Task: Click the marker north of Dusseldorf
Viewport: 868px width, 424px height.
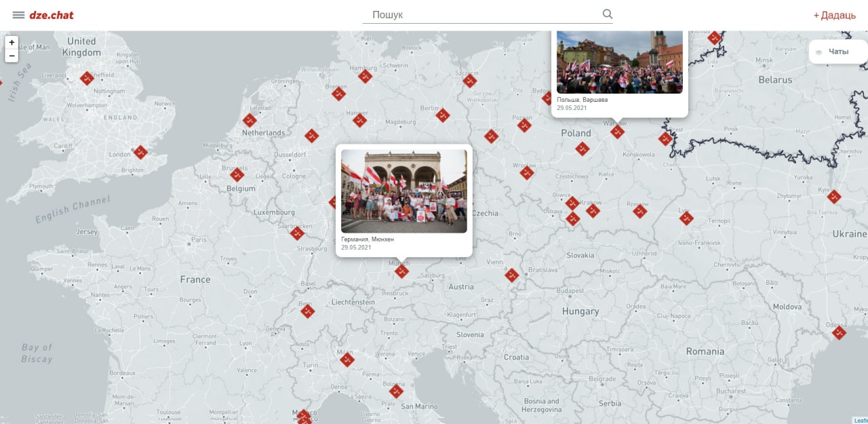Action: click(x=311, y=136)
